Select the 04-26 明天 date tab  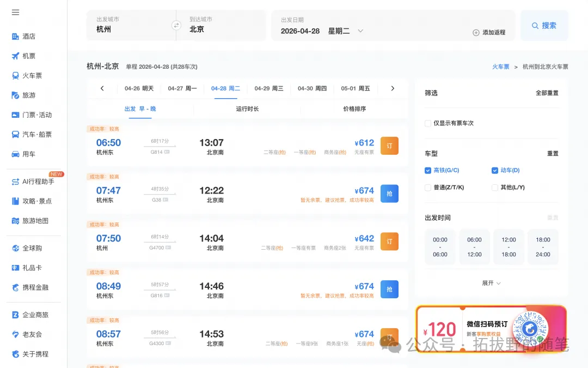click(x=139, y=89)
